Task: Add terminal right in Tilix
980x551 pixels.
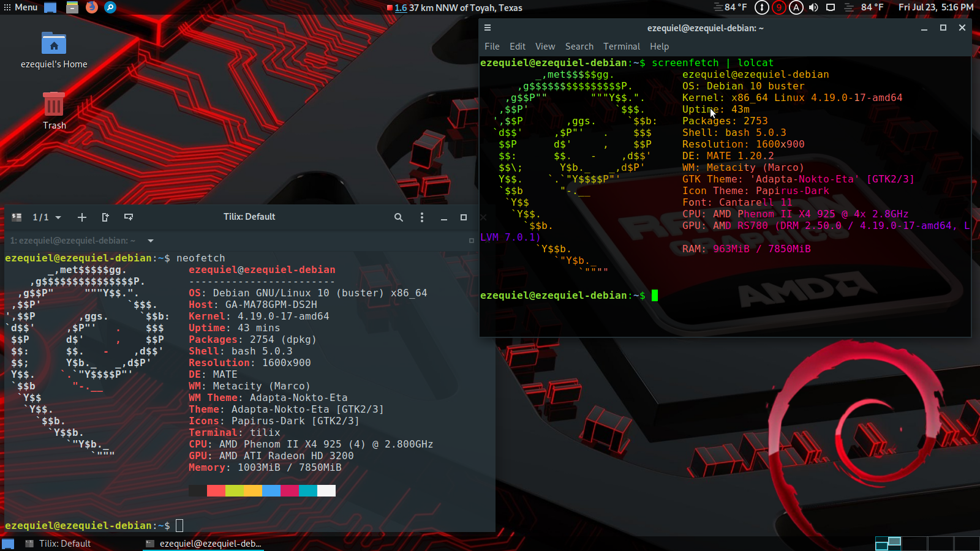Action: [x=105, y=217]
